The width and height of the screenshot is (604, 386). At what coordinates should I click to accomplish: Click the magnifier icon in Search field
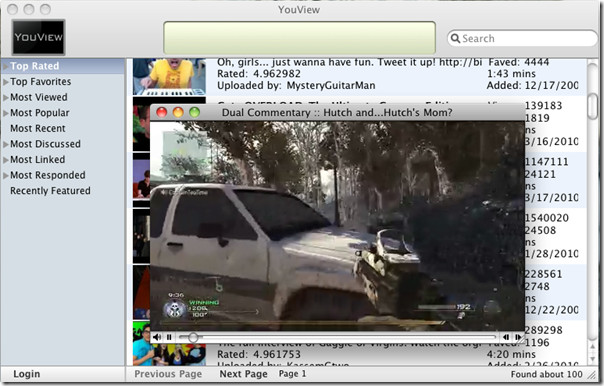click(x=455, y=39)
